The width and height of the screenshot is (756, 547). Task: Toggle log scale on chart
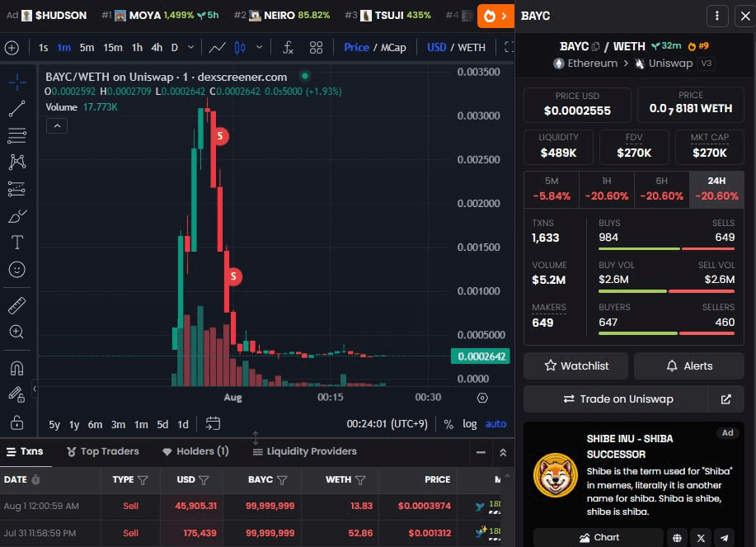click(x=470, y=424)
